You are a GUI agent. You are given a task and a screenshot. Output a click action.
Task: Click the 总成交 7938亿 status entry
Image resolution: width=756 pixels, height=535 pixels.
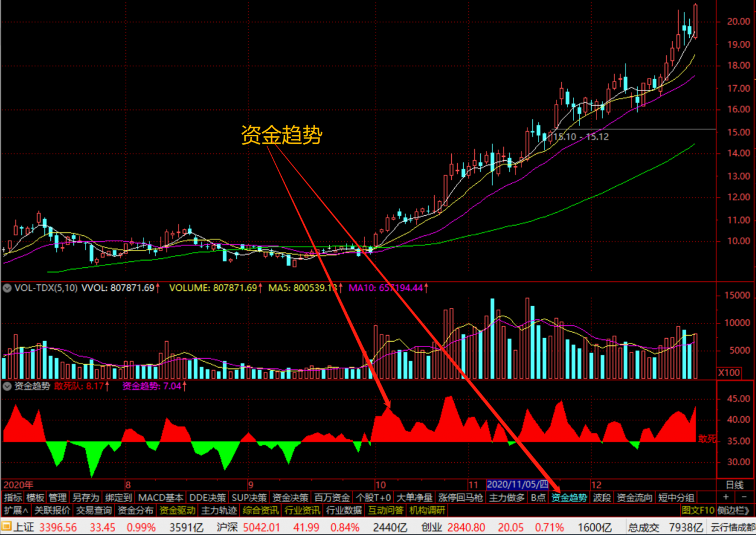665,527
